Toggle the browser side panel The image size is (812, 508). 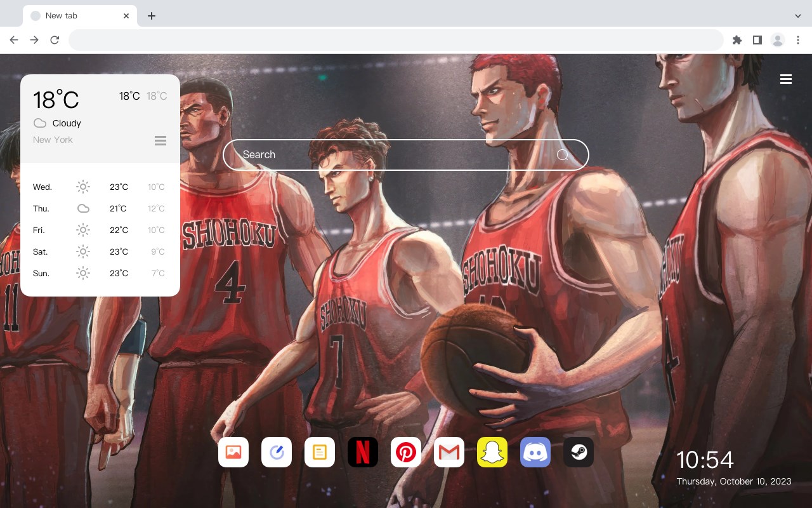pos(757,40)
